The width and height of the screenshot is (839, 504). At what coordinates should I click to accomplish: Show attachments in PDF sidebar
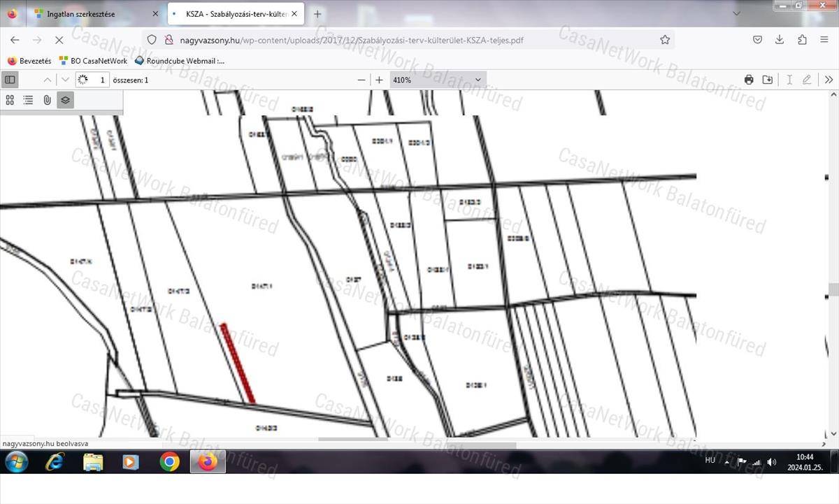tap(47, 100)
